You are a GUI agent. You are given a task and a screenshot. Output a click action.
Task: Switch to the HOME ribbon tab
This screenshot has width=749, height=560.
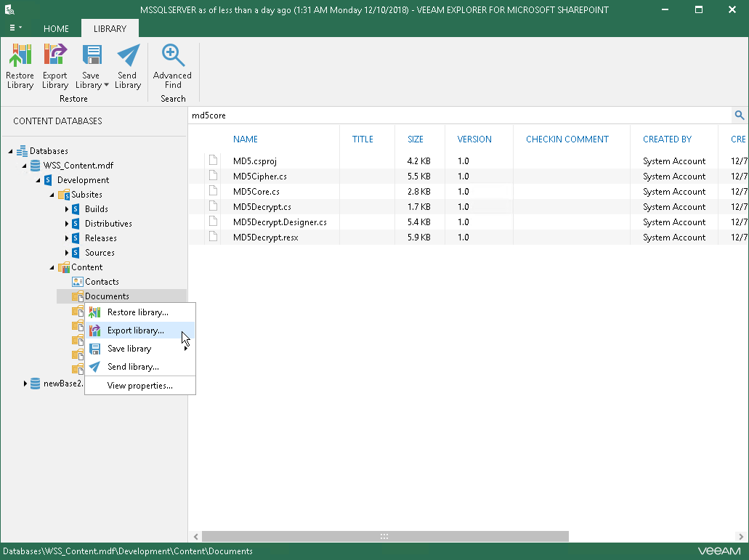(x=56, y=28)
